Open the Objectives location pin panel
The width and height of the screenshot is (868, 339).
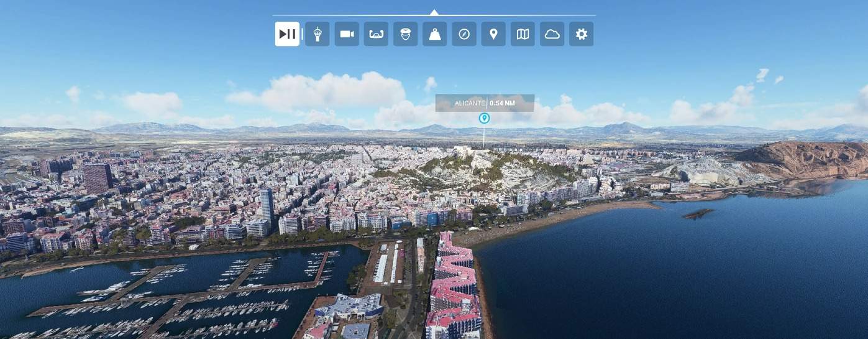click(493, 34)
